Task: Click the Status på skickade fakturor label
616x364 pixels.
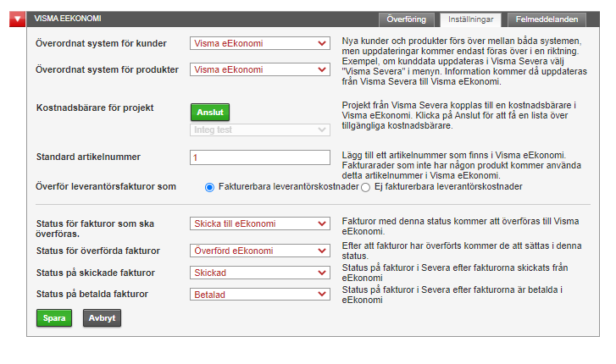Action: (x=96, y=273)
